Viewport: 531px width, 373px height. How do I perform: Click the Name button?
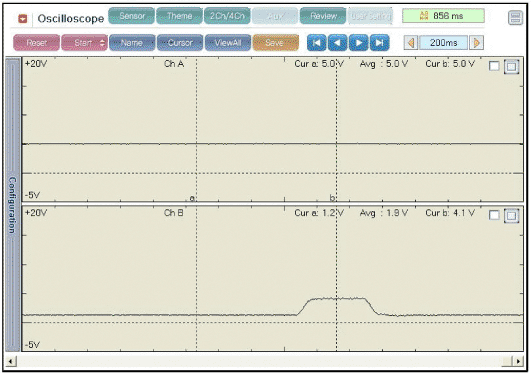pyautogui.click(x=132, y=43)
